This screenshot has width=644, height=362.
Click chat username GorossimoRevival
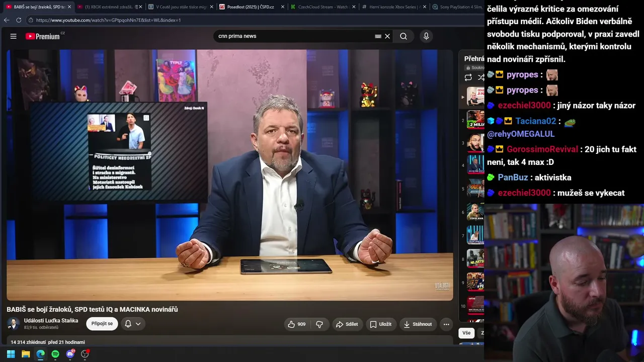(x=543, y=149)
